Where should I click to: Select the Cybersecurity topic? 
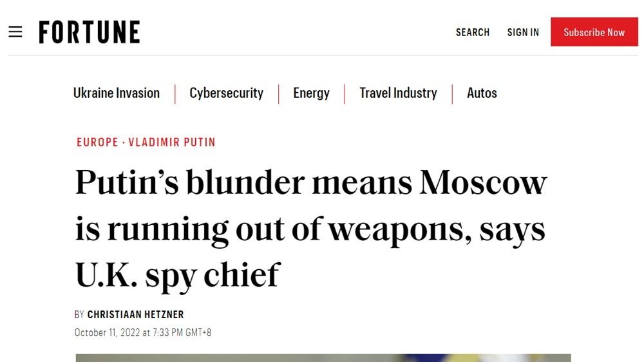[x=226, y=93]
